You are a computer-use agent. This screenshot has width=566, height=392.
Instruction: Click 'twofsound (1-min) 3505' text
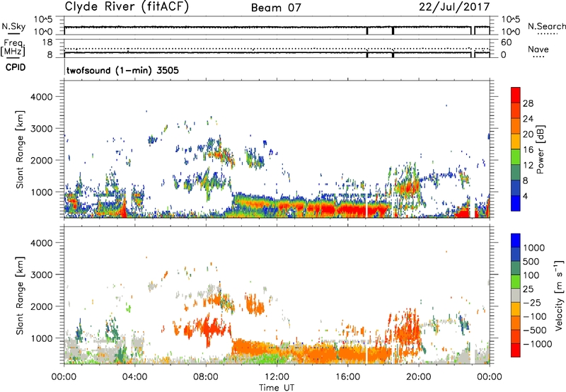coord(122,70)
